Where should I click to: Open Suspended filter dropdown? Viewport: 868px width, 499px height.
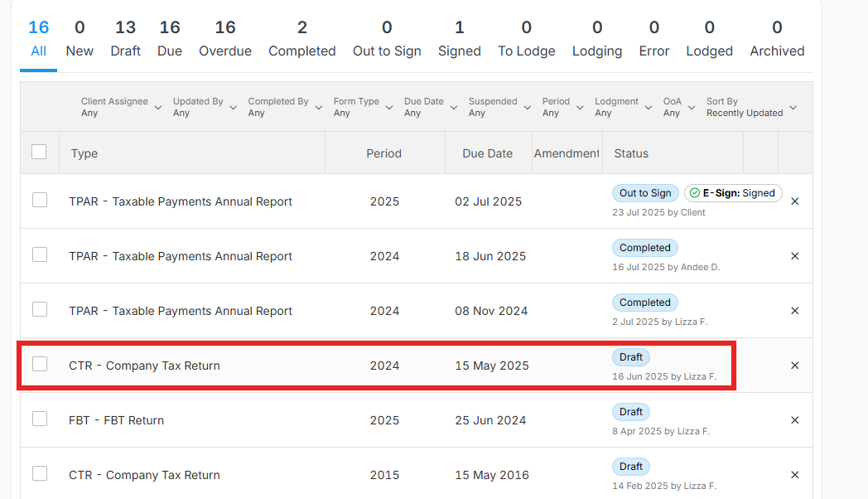click(x=499, y=107)
